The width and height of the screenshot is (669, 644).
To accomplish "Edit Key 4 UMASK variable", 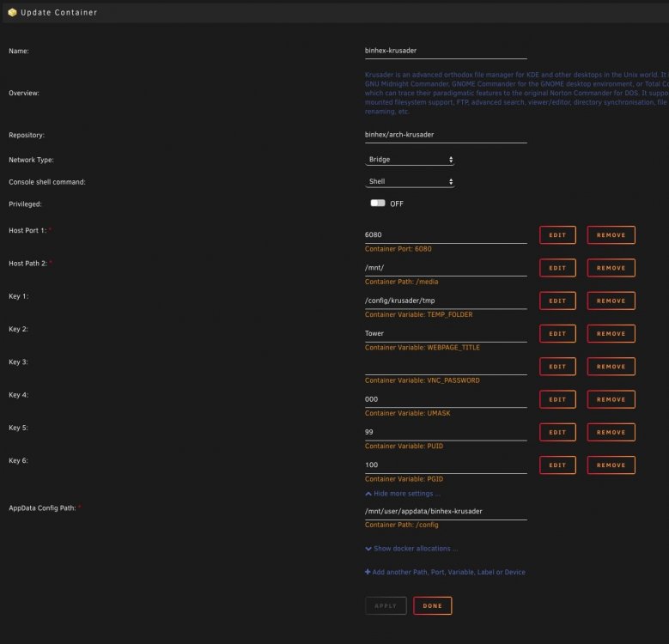I will (x=557, y=399).
